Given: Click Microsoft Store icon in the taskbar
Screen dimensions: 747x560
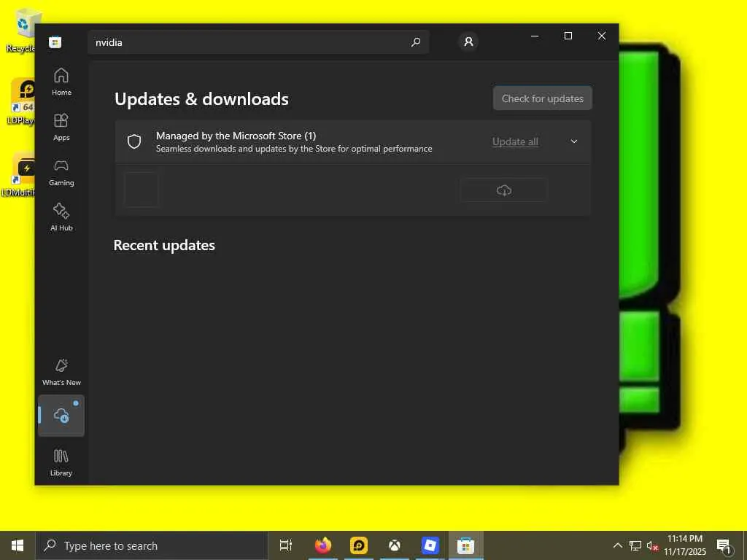Looking at the screenshot, I should pyautogui.click(x=466, y=545).
